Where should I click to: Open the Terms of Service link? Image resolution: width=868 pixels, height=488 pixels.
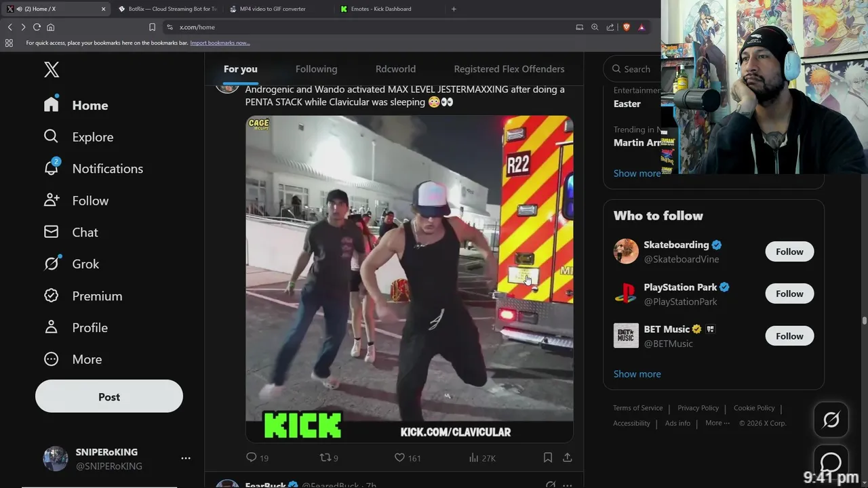click(x=638, y=408)
